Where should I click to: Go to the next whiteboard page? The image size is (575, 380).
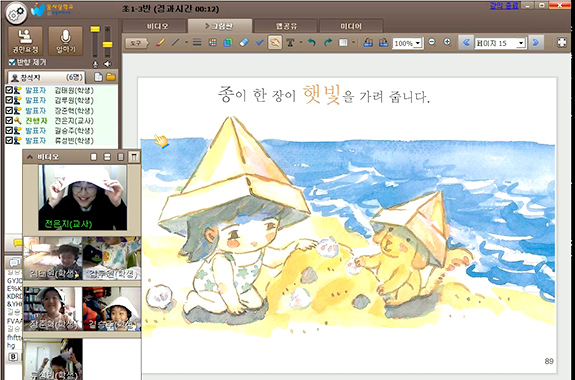[x=536, y=43]
